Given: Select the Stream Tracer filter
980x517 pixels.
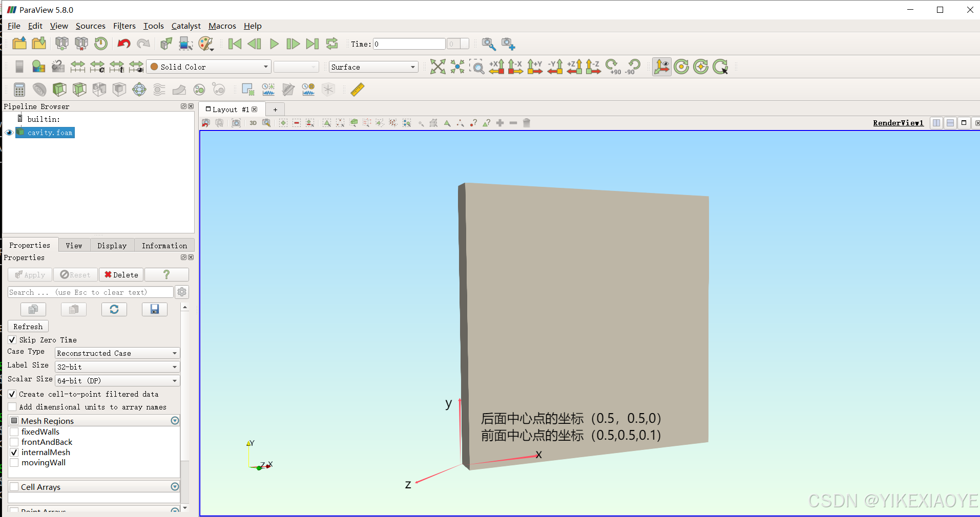Looking at the screenshot, I should point(159,89).
